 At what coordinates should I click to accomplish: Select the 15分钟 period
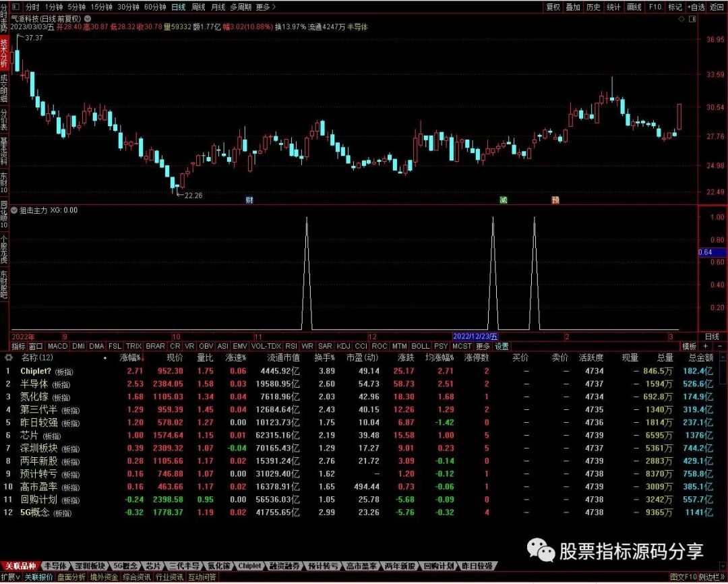101,7
